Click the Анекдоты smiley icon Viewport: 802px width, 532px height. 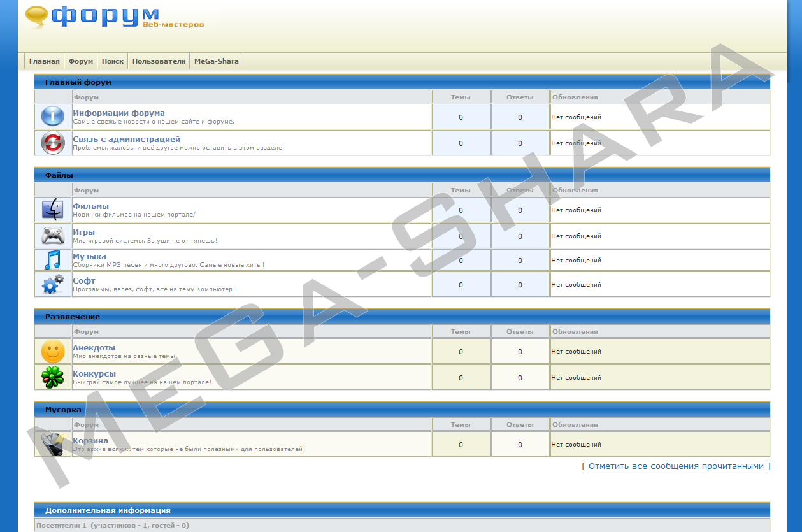coord(53,351)
